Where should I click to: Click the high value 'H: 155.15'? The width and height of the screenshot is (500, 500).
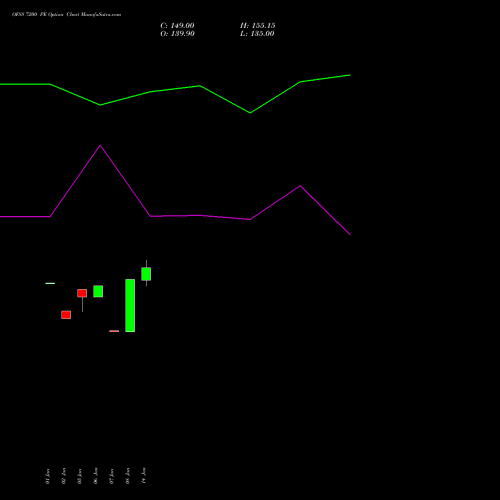coord(258,26)
